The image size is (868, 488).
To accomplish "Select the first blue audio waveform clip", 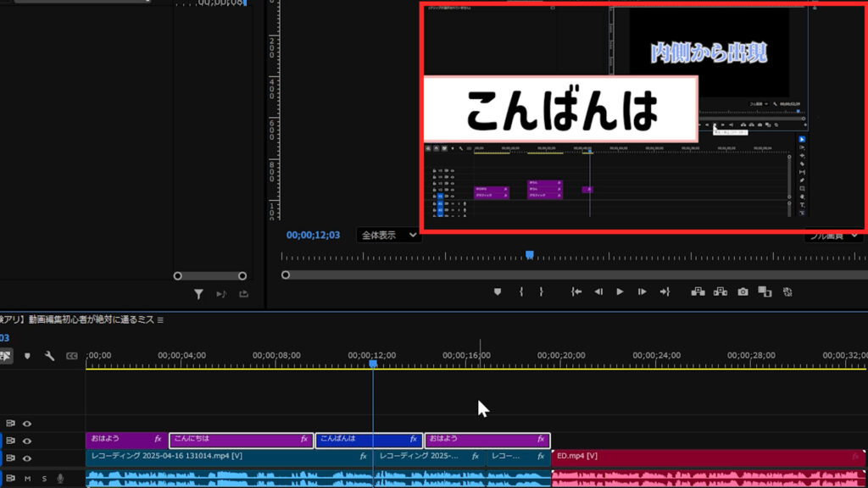I will (229, 479).
